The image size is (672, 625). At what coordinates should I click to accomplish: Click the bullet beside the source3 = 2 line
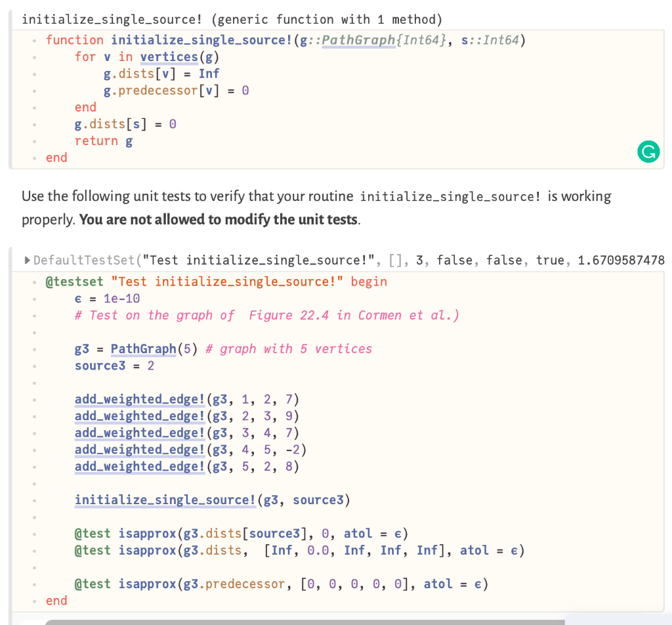pyautogui.click(x=35, y=366)
